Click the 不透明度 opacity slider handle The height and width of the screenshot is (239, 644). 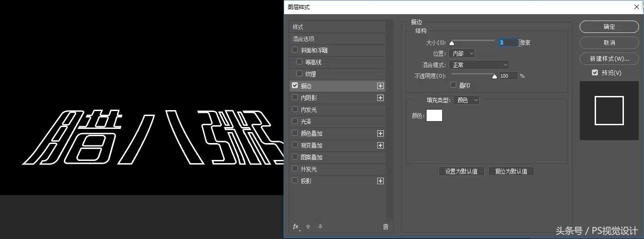click(494, 77)
